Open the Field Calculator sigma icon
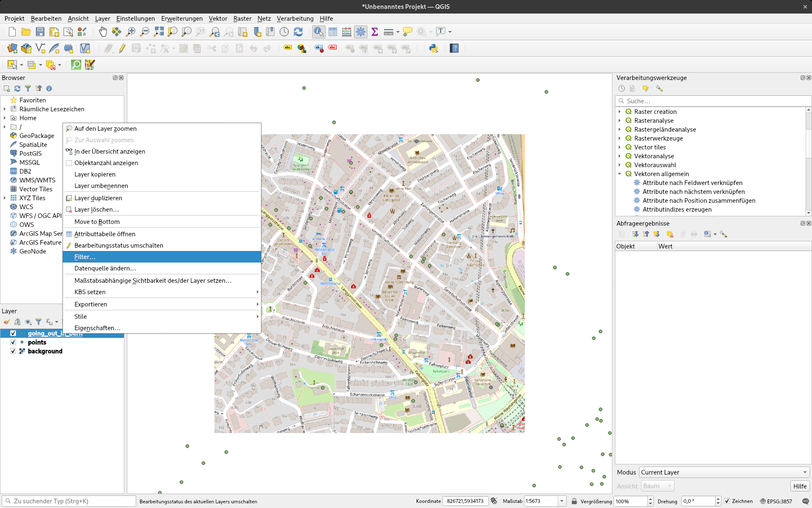 pyautogui.click(x=374, y=32)
